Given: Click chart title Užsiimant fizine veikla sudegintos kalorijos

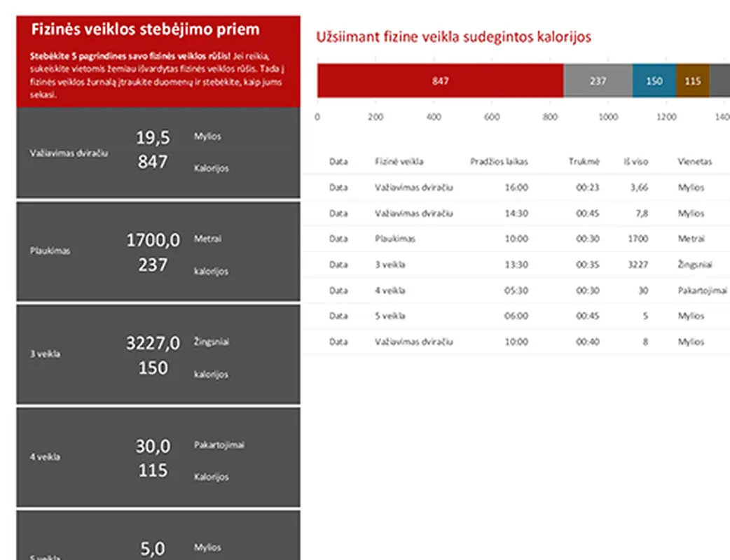Looking at the screenshot, I should pyautogui.click(x=453, y=36).
